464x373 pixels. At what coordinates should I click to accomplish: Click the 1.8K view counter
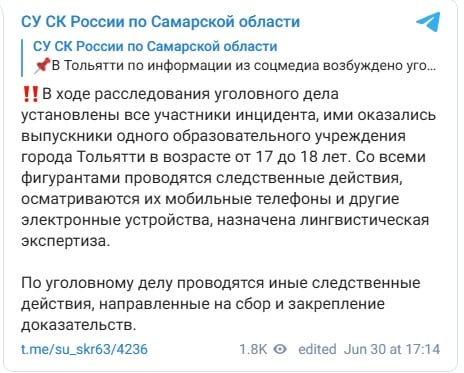click(253, 349)
